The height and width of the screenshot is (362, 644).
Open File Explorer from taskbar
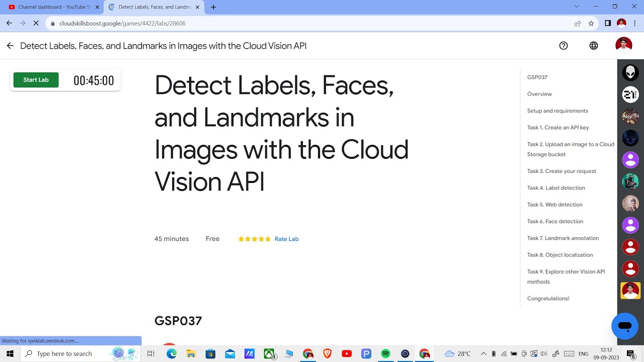(x=191, y=353)
